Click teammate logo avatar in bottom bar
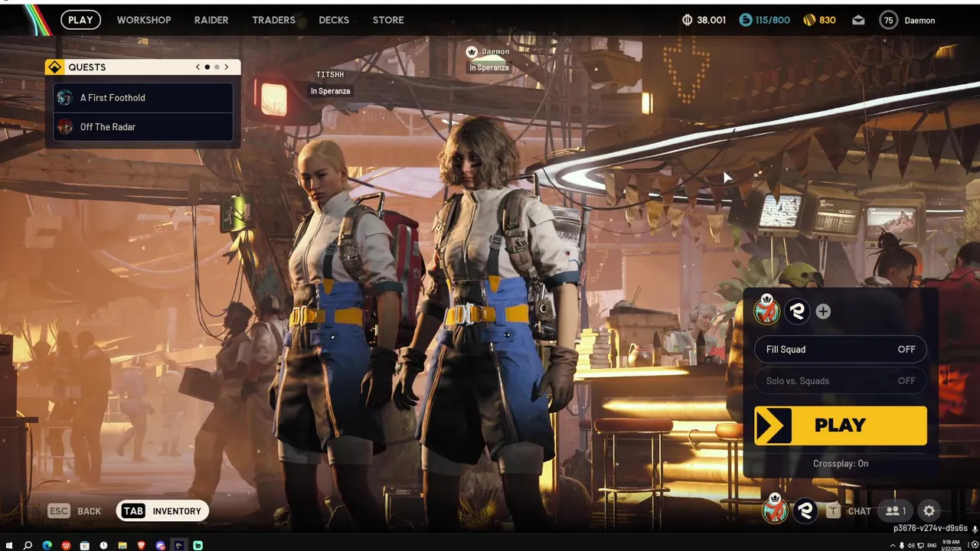980x551 pixels. click(x=805, y=510)
